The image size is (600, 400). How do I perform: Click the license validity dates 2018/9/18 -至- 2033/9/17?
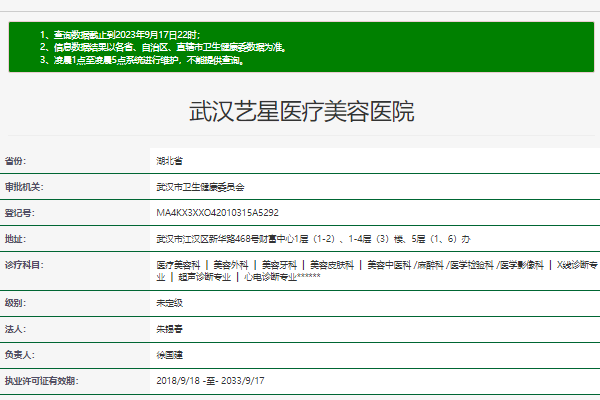point(211,381)
